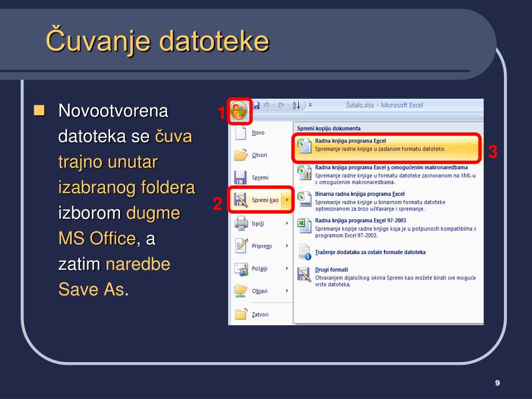The height and width of the screenshot is (399, 532).
Task: Expand the Ispiši submenu arrow
Action: (287, 223)
